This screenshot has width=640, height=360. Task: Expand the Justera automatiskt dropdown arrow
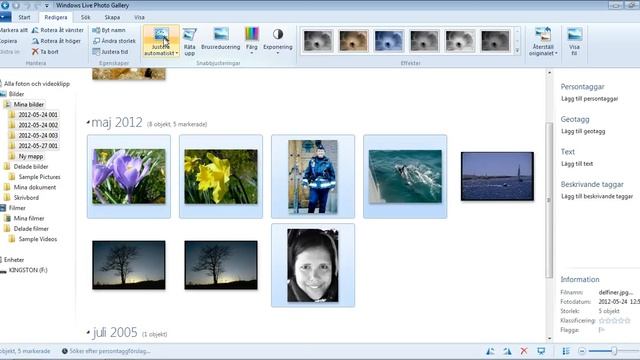[x=177, y=53]
